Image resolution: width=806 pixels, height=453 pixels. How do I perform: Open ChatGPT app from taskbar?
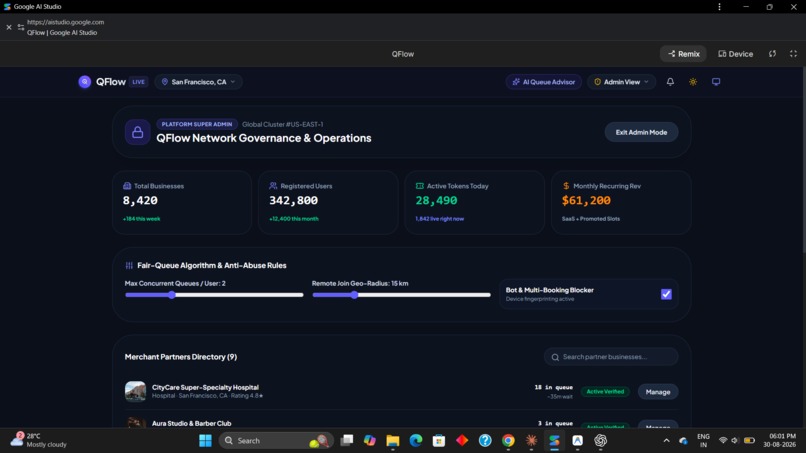[x=600, y=441]
